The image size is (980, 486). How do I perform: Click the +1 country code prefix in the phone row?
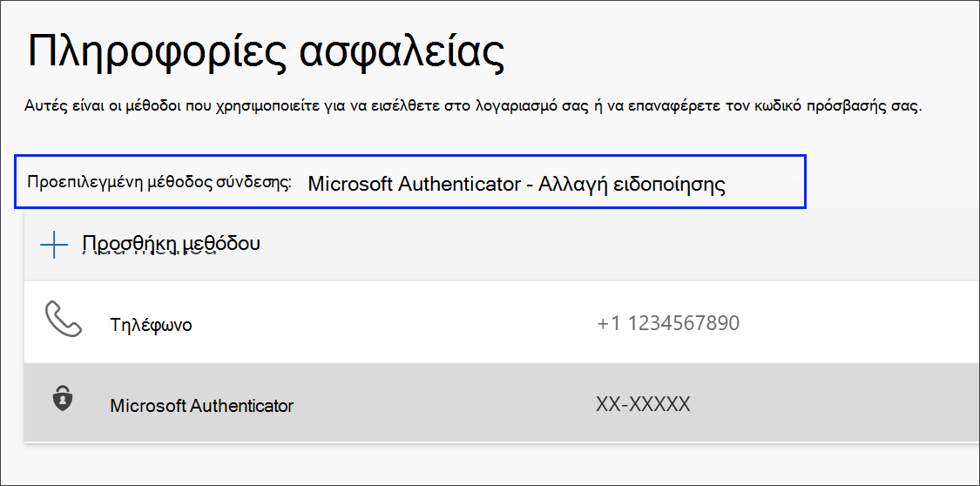(x=610, y=323)
